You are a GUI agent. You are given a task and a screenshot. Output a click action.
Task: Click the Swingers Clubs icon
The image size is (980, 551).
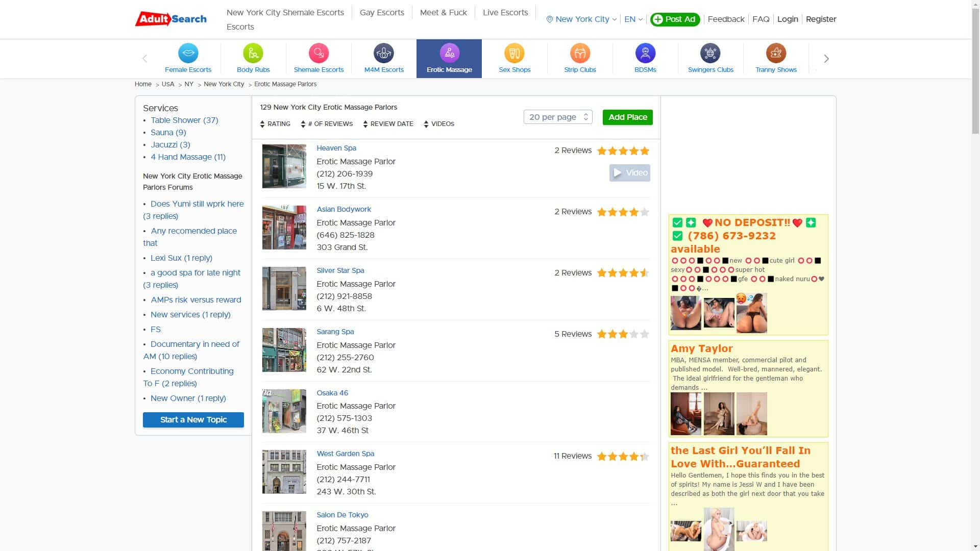(710, 53)
